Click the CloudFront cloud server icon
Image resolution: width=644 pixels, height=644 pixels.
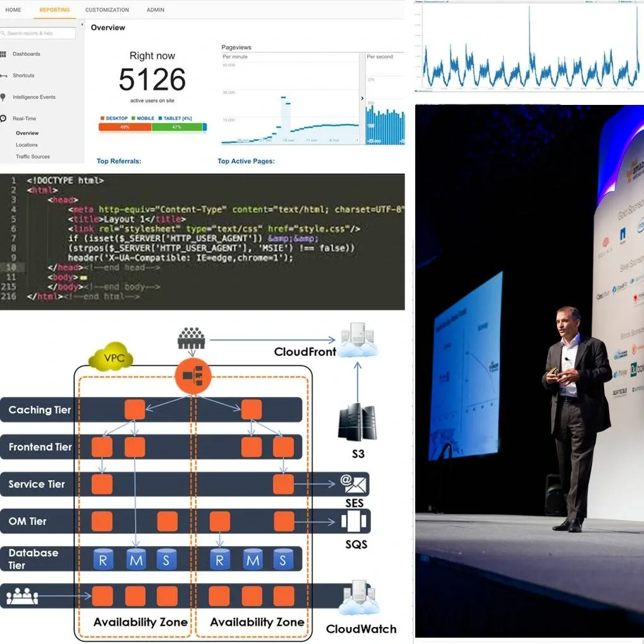point(358,340)
